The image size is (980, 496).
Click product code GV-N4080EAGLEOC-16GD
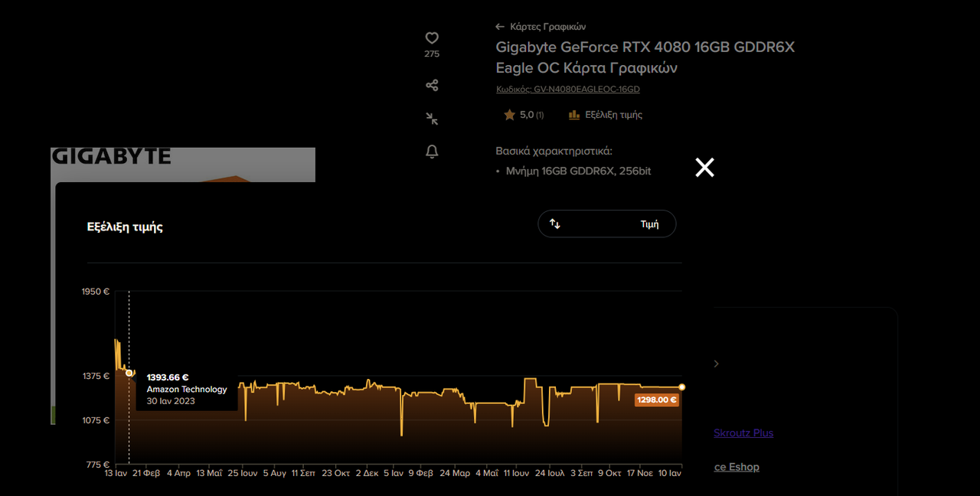tap(568, 90)
